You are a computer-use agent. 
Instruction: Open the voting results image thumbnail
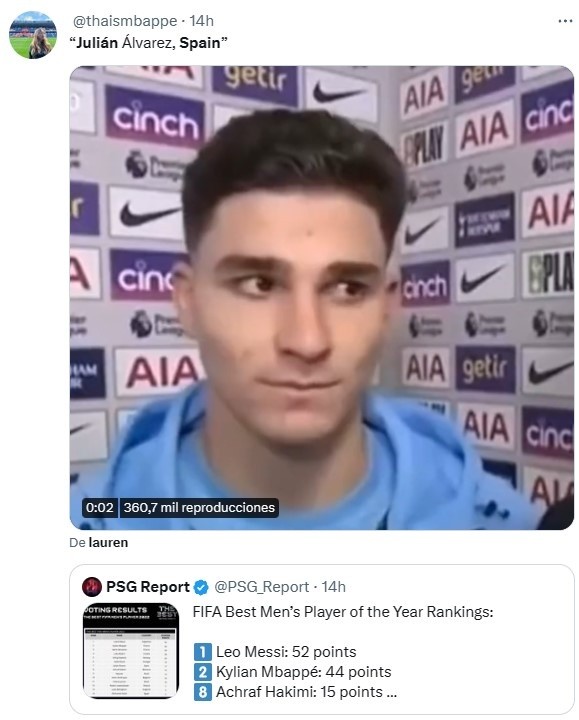(131, 651)
